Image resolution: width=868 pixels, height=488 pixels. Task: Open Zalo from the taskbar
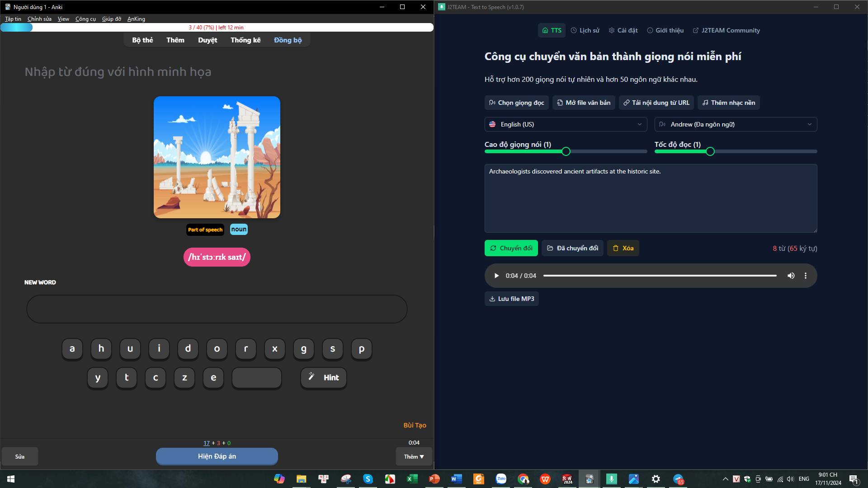pyautogui.click(x=501, y=479)
